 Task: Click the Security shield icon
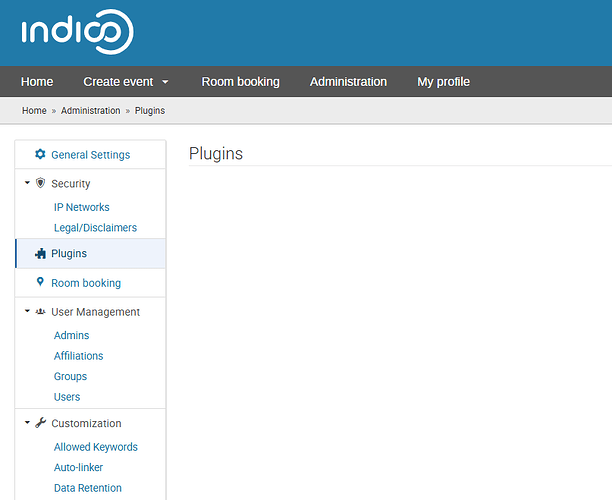40,184
